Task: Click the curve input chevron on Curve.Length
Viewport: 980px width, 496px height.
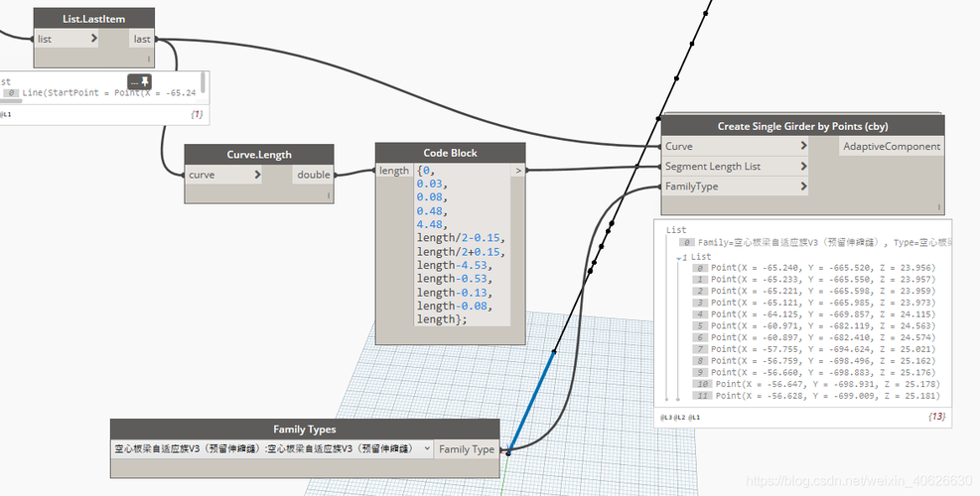Action: [257, 175]
